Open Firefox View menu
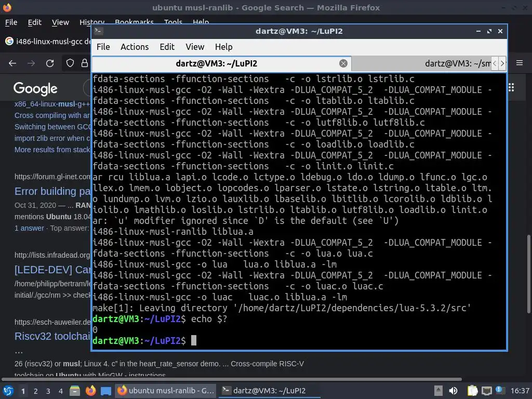Viewport: 532px width, 399px height. pos(60,22)
